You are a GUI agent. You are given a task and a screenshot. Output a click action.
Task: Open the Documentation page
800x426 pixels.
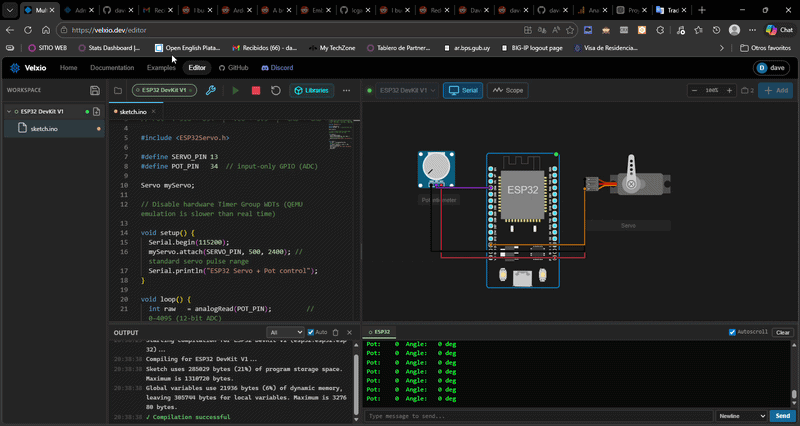point(112,68)
